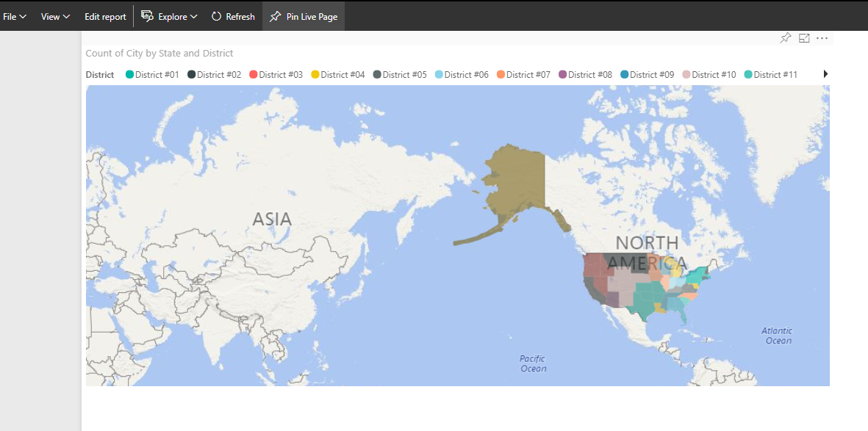This screenshot has width=868, height=431.
Task: Click the pin icon beside Pin Live Page
Action: [x=275, y=17]
